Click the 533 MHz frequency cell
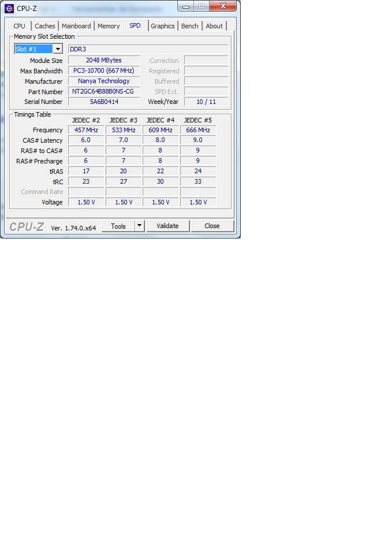The width and height of the screenshot is (392, 540). (124, 130)
